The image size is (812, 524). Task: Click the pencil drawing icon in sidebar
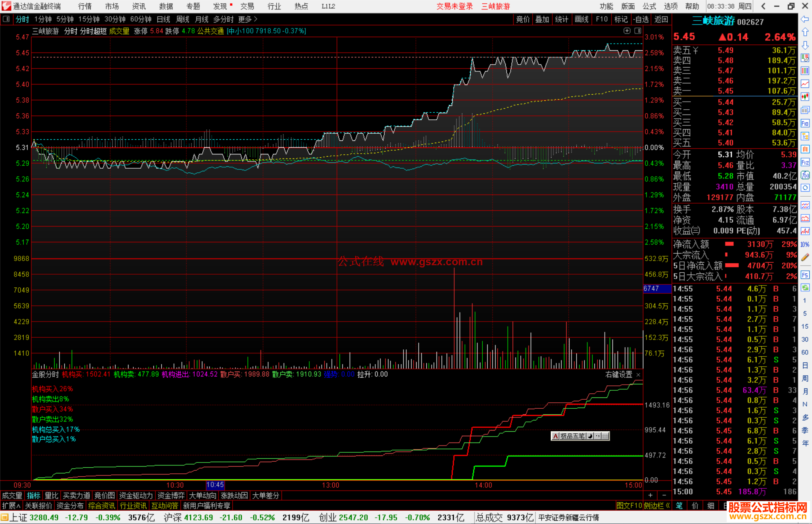(805, 257)
